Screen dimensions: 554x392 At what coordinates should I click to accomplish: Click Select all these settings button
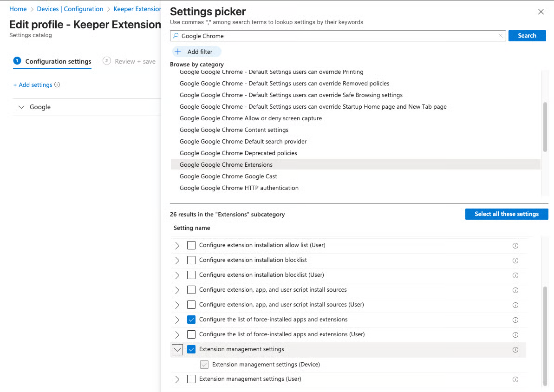tap(506, 214)
